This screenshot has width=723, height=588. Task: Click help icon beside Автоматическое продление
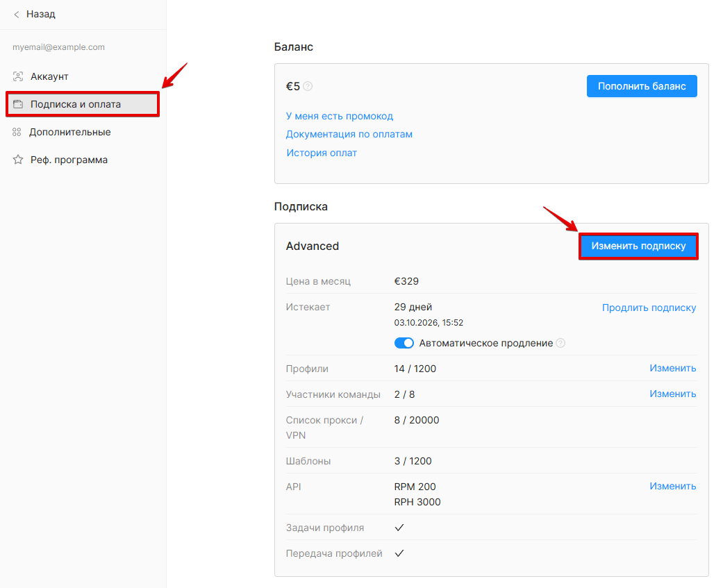[560, 344]
